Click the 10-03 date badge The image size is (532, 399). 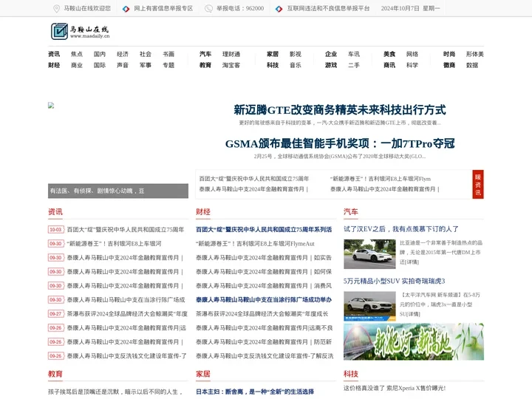point(55,230)
